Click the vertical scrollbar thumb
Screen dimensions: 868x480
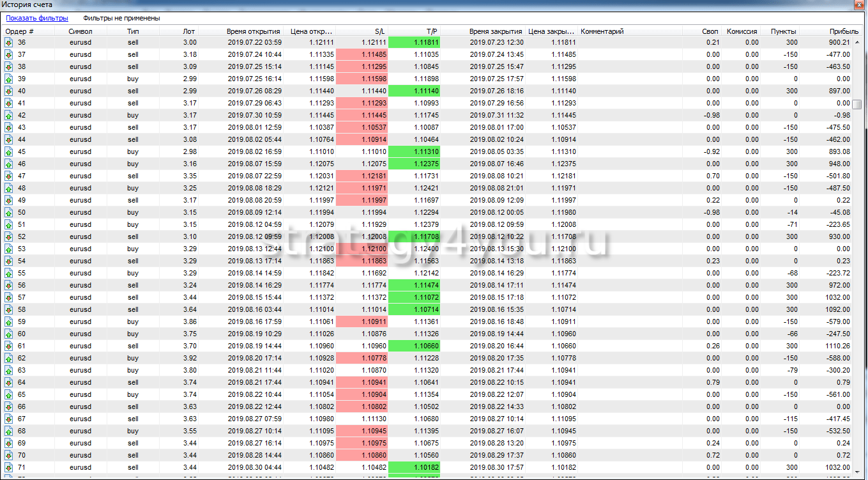(x=857, y=105)
